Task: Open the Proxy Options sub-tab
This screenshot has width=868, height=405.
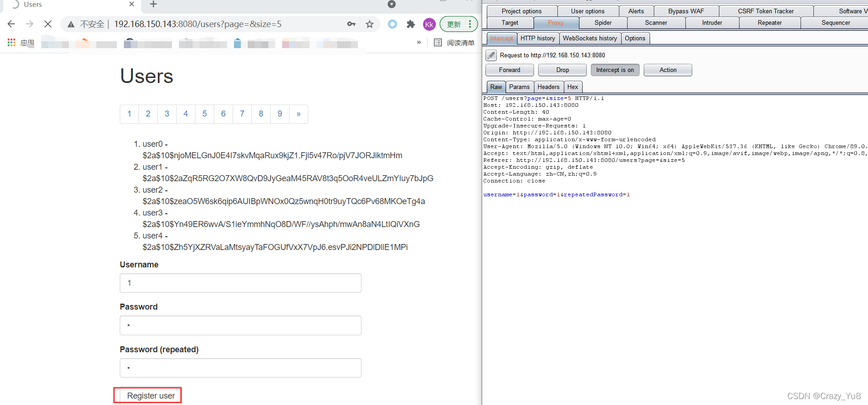Action: [635, 39]
